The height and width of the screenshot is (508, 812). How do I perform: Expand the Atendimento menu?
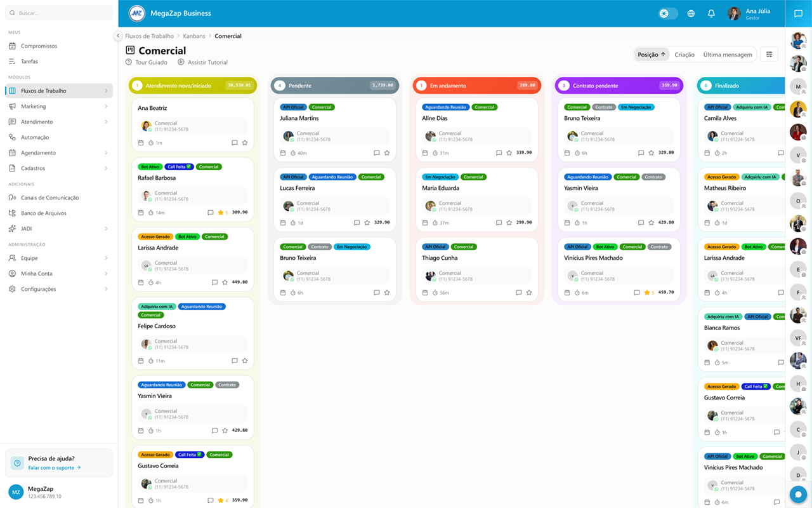59,122
